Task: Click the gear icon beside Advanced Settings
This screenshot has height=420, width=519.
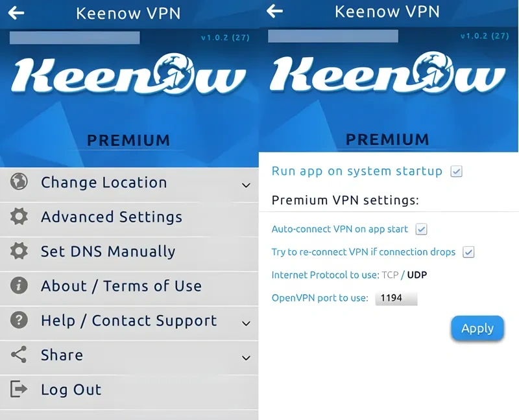Action: coord(19,216)
